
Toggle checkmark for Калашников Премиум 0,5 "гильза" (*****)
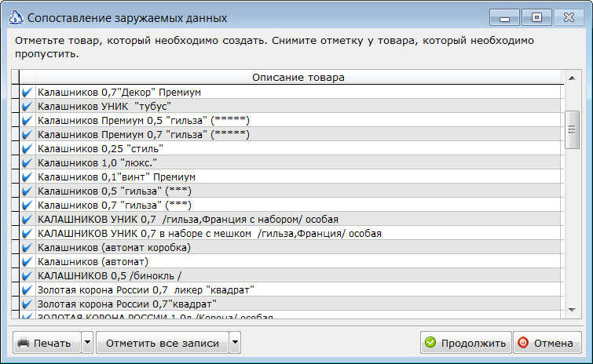[x=27, y=121]
